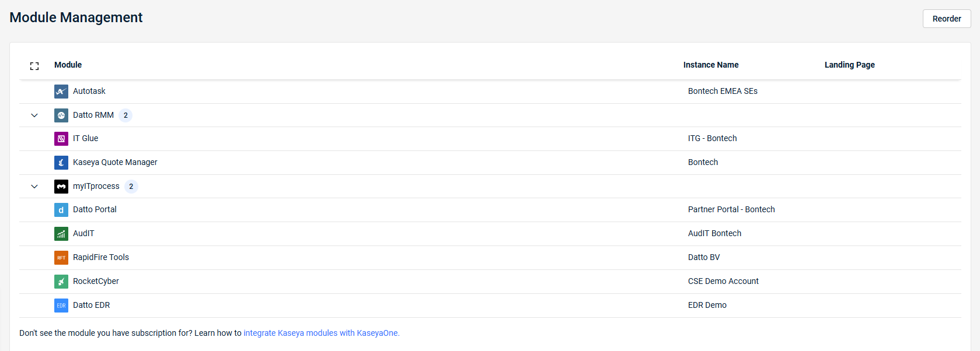This screenshot has width=980, height=351.
Task: Expand the Datto RMM row chevron
Action: (34, 115)
